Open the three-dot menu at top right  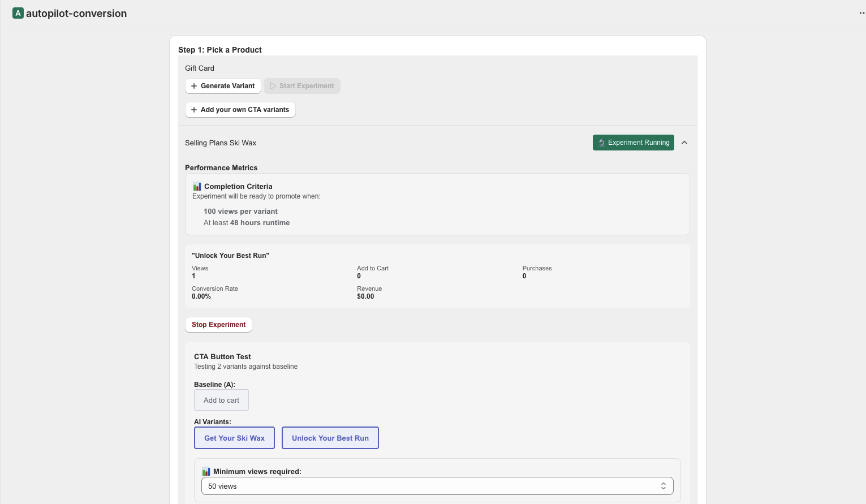[862, 13]
